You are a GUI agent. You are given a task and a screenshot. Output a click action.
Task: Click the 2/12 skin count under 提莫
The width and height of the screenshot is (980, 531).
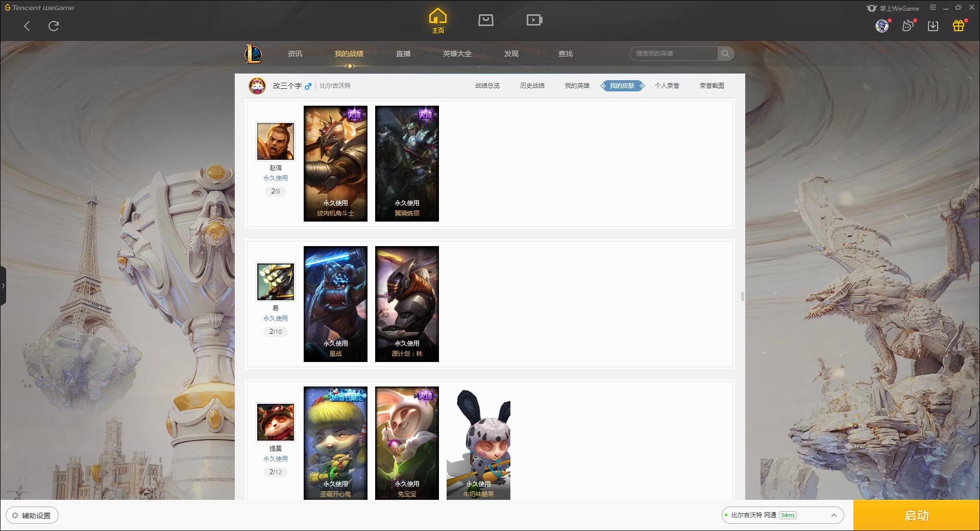click(276, 472)
